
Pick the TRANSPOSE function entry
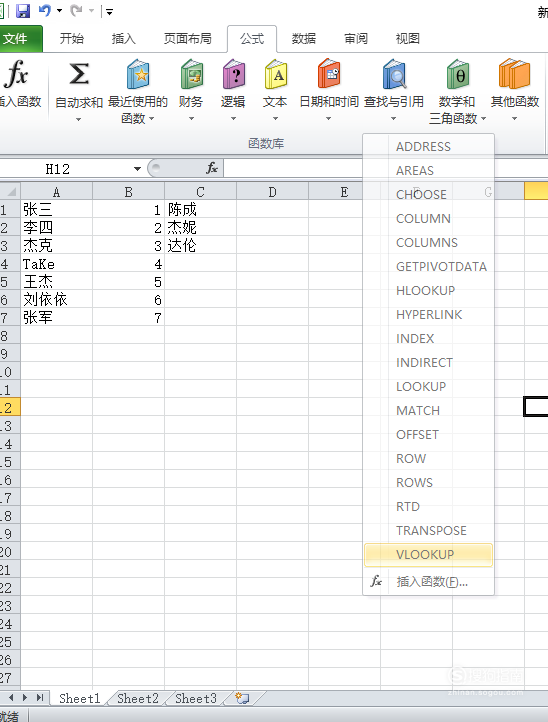428,531
